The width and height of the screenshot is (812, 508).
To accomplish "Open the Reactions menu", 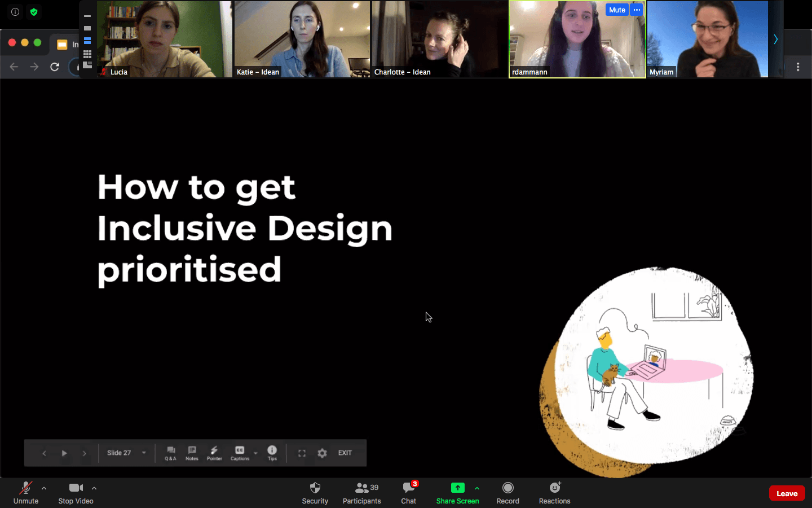I will click(x=554, y=493).
